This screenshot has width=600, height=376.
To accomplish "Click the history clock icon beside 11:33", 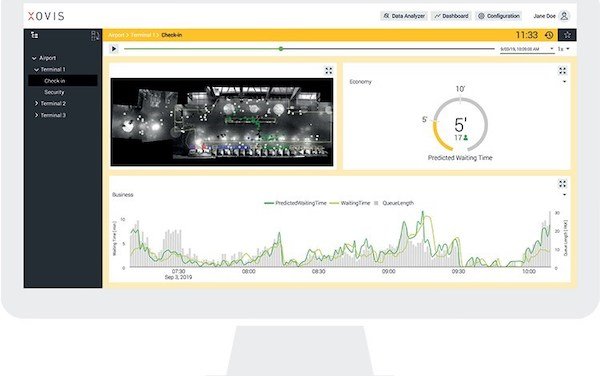I will [549, 35].
